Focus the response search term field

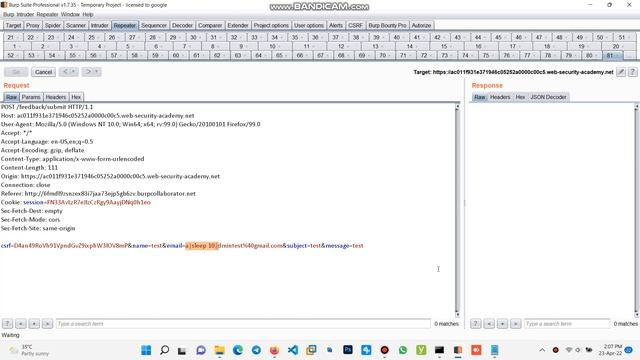[x=567, y=324]
